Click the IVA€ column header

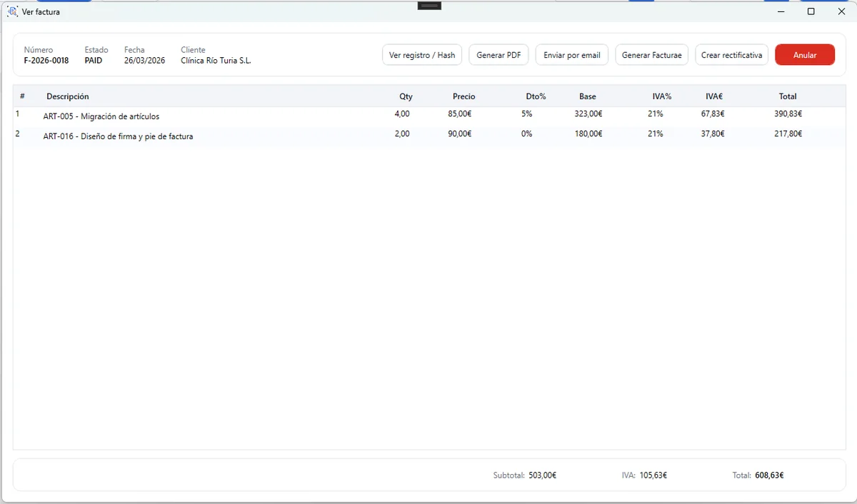pyautogui.click(x=715, y=96)
